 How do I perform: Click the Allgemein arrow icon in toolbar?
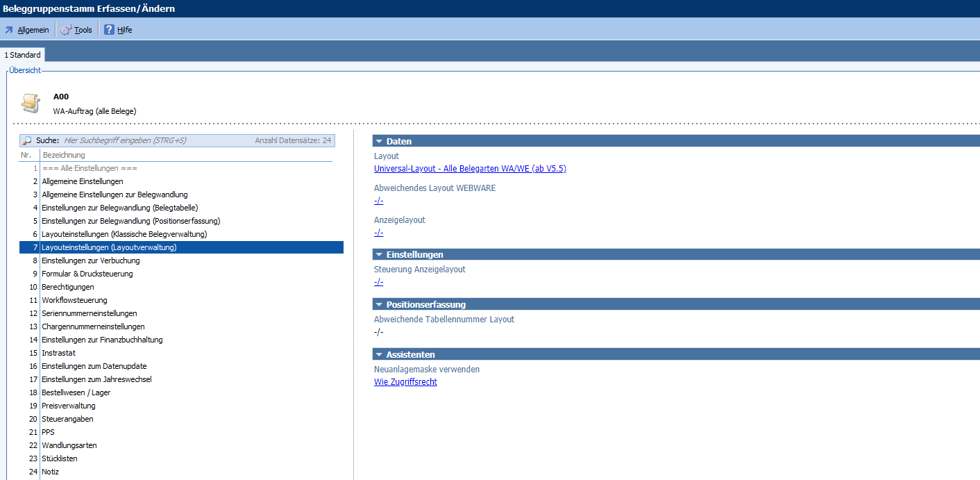(9, 30)
